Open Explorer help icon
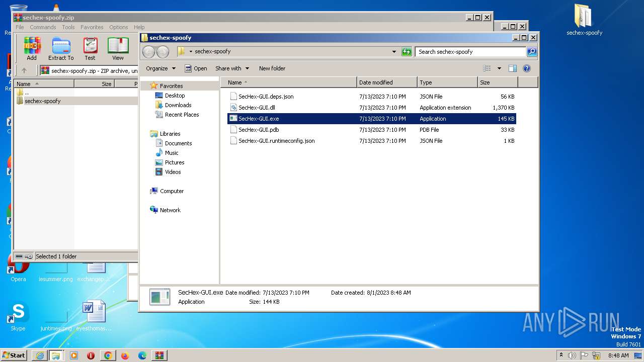 527,68
